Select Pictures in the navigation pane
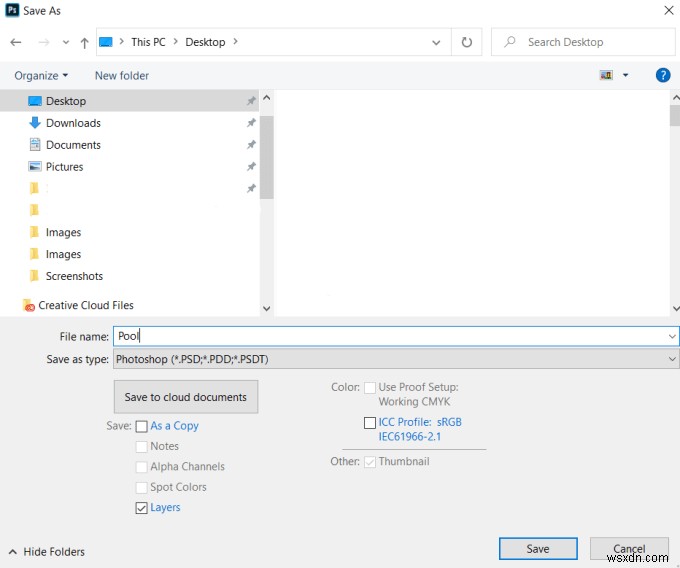The width and height of the screenshot is (680, 568). (x=130, y=167)
